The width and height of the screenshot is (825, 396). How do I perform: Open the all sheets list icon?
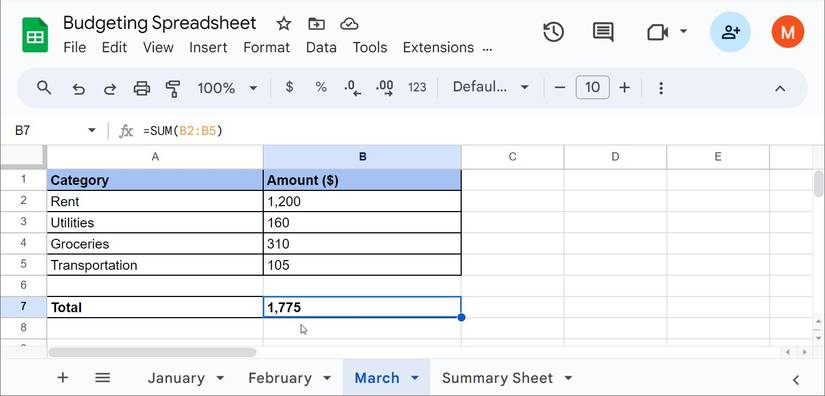coord(103,378)
